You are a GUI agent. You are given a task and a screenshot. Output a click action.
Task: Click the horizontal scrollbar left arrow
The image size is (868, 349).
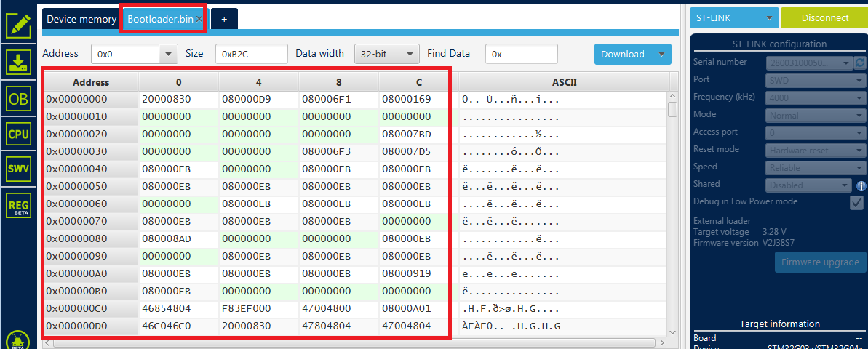47,343
